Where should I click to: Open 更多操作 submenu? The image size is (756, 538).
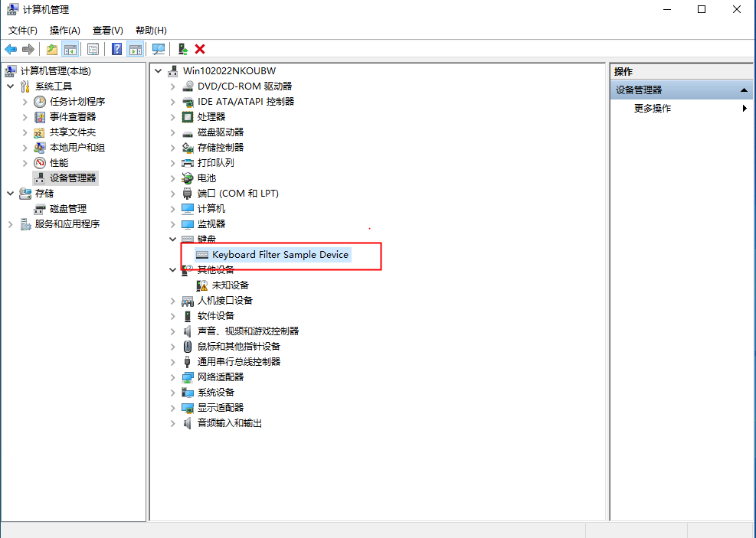(653, 109)
